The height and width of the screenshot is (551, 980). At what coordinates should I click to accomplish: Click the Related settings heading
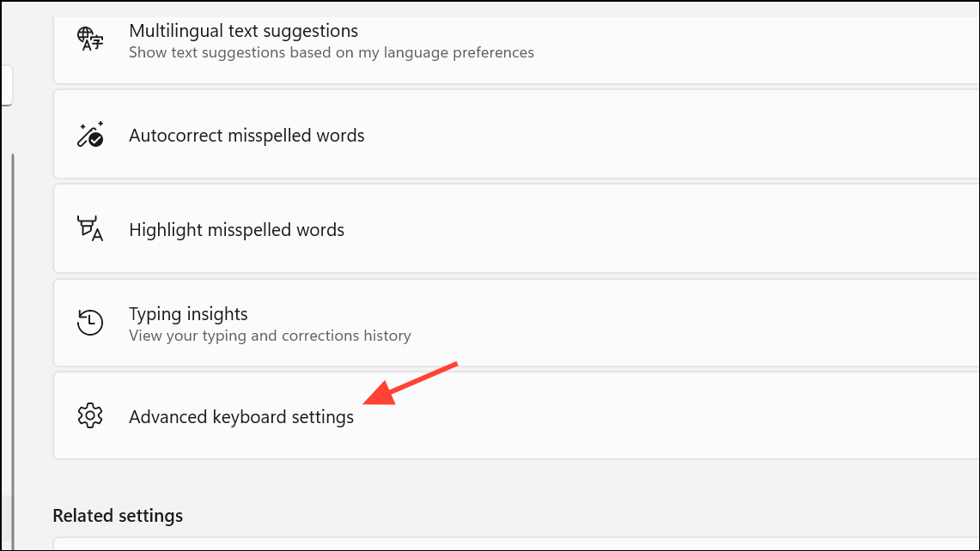pyautogui.click(x=118, y=516)
